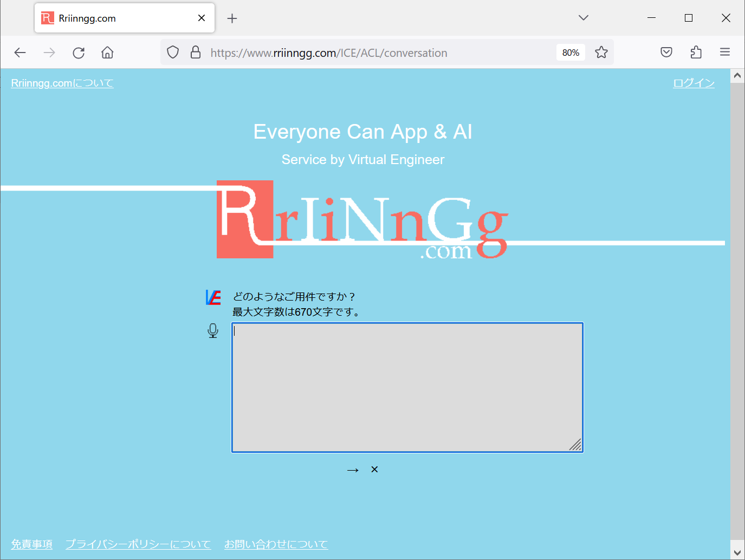Open お問い合わせについて link
The width and height of the screenshot is (745, 560).
coord(276,544)
